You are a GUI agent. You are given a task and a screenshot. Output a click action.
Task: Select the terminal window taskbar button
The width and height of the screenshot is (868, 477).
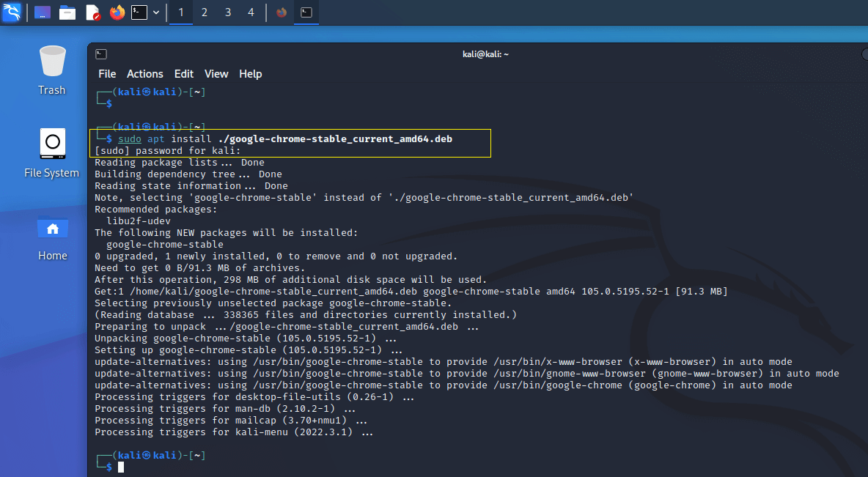[306, 12]
